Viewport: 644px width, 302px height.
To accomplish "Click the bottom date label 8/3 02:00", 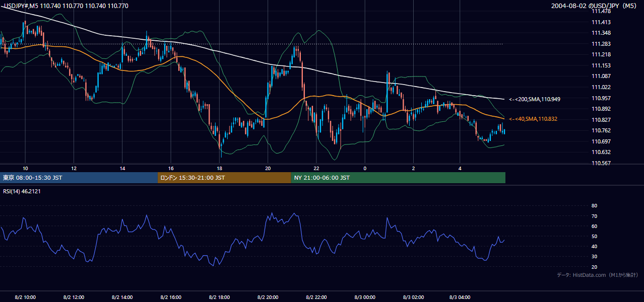I will (413, 297).
